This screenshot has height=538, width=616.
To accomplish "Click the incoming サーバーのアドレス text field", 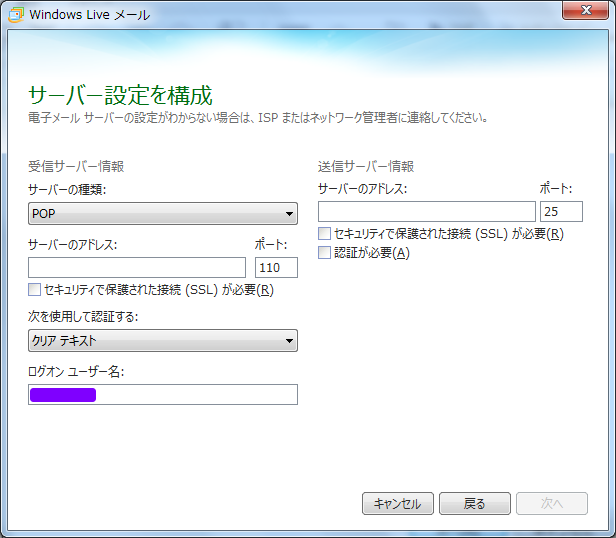I will point(137,267).
